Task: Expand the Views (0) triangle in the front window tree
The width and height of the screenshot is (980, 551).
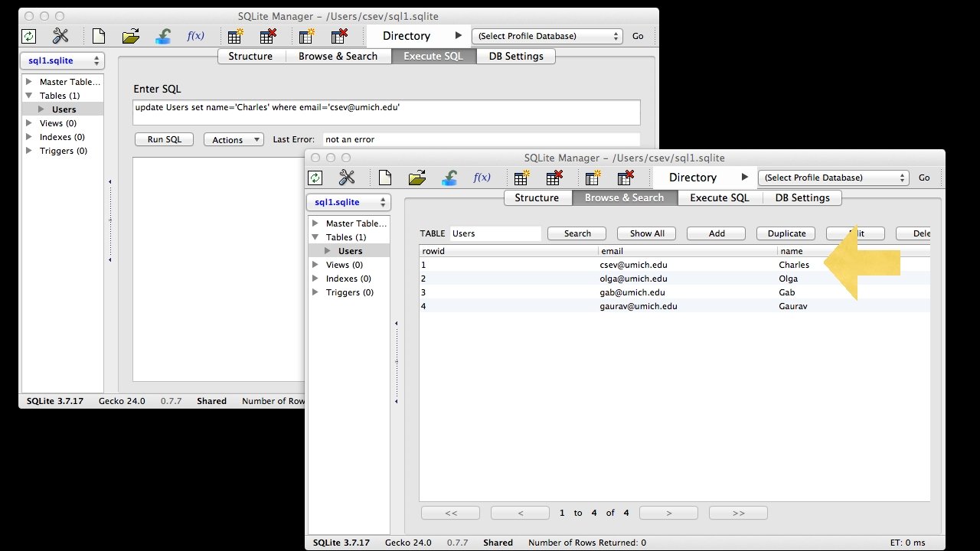Action: coord(315,265)
